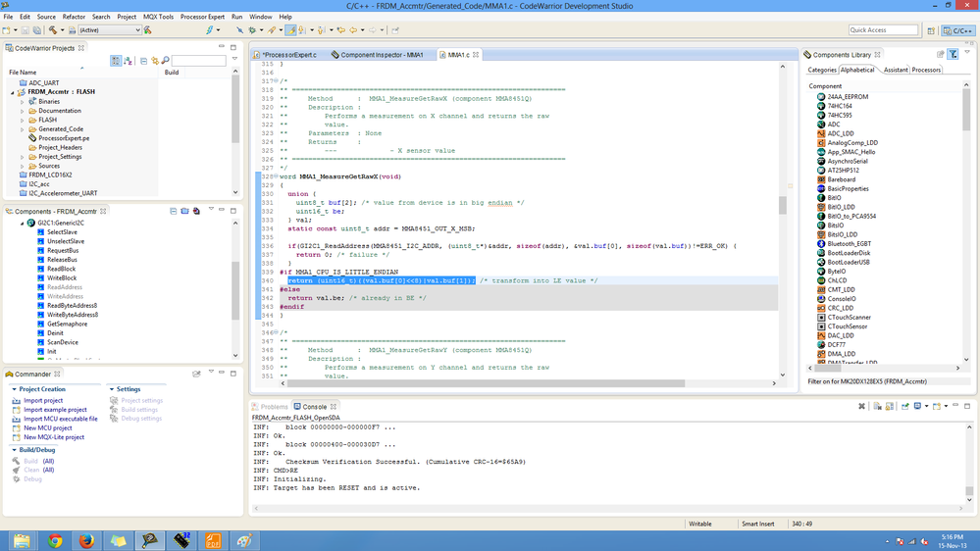Click the Debug bug toolbar icon

pos(252,30)
